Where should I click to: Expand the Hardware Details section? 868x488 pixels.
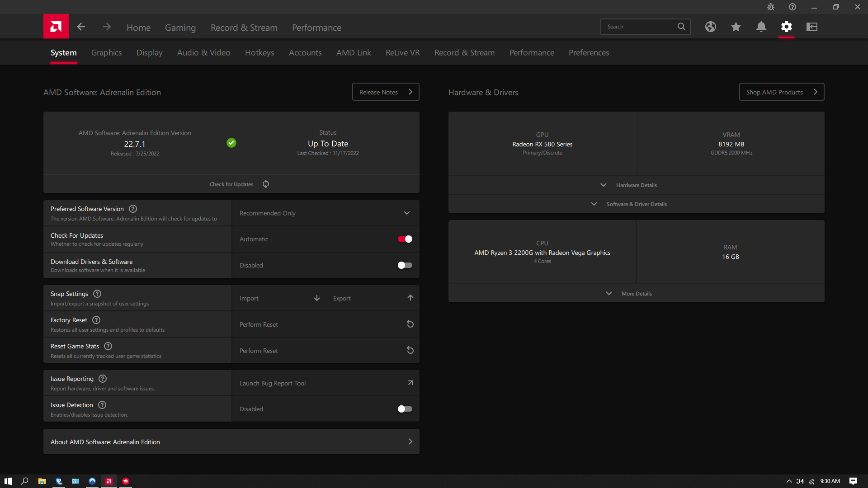click(x=636, y=185)
